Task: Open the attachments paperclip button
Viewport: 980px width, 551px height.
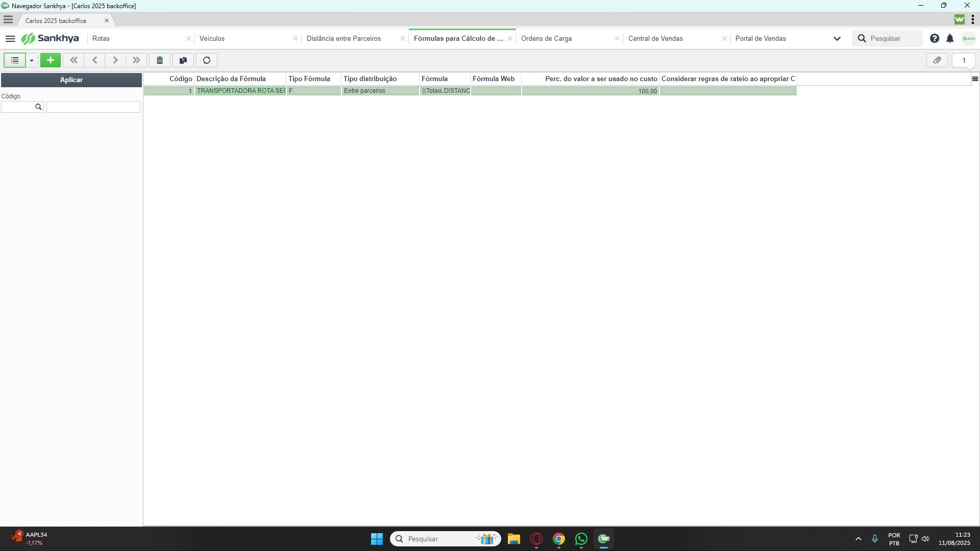Action: [937, 60]
